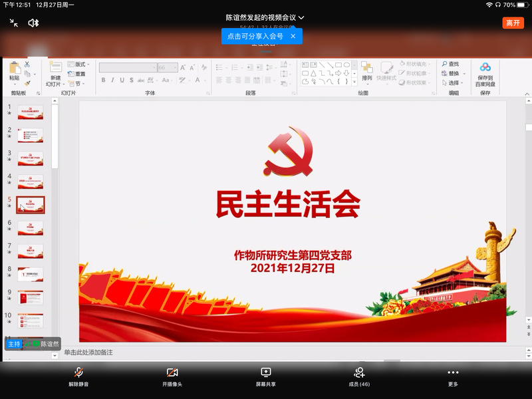532x399 pixels.
Task: Minimize the meeting window with the shrink icon
Action: tap(13, 23)
